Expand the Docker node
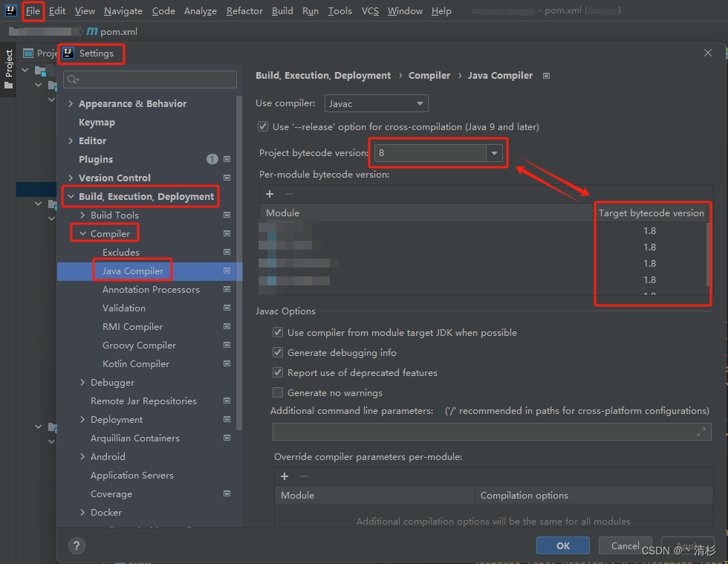 coord(82,512)
